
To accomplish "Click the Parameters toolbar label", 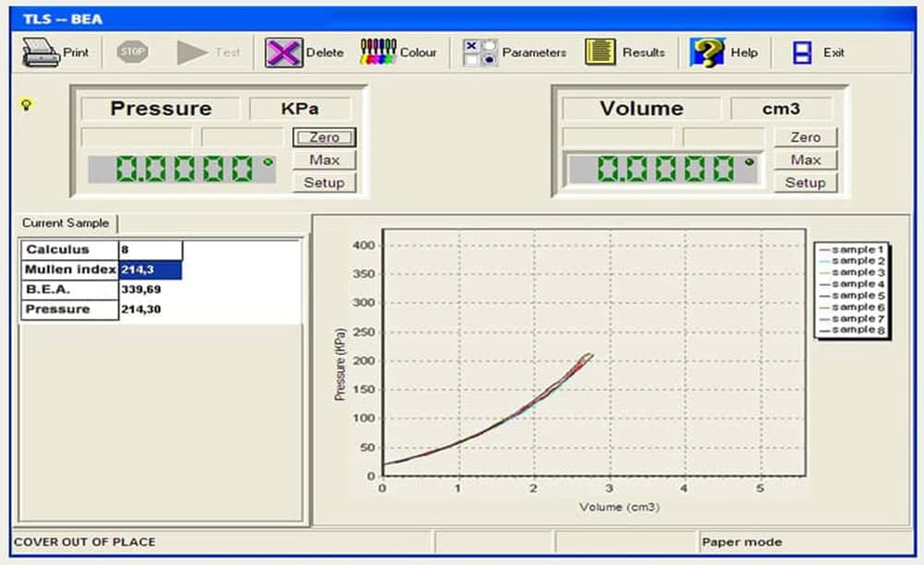I will tap(534, 53).
